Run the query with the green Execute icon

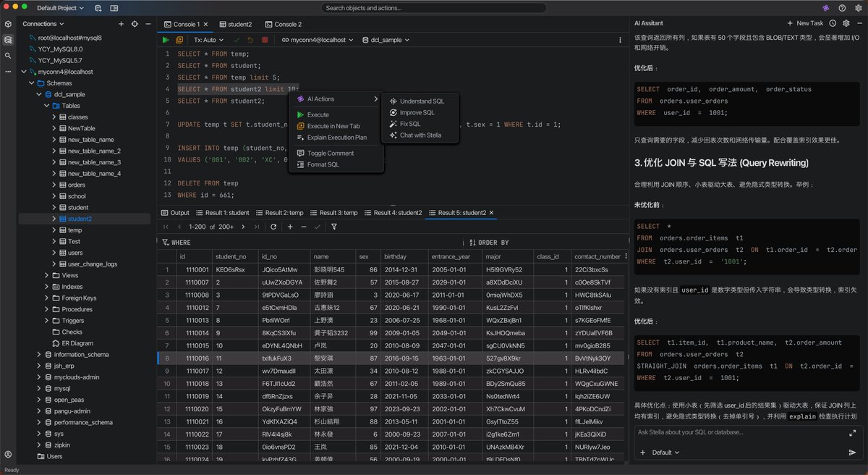coord(166,40)
